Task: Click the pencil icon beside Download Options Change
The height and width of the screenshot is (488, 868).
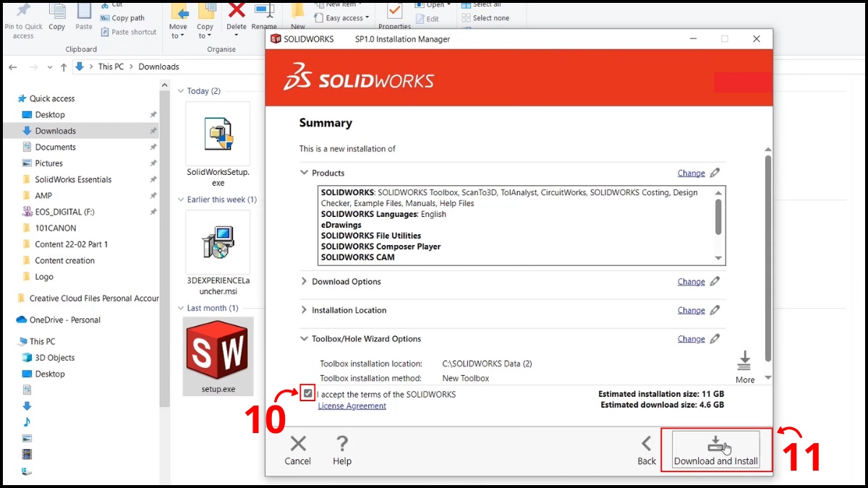Action: 715,281
